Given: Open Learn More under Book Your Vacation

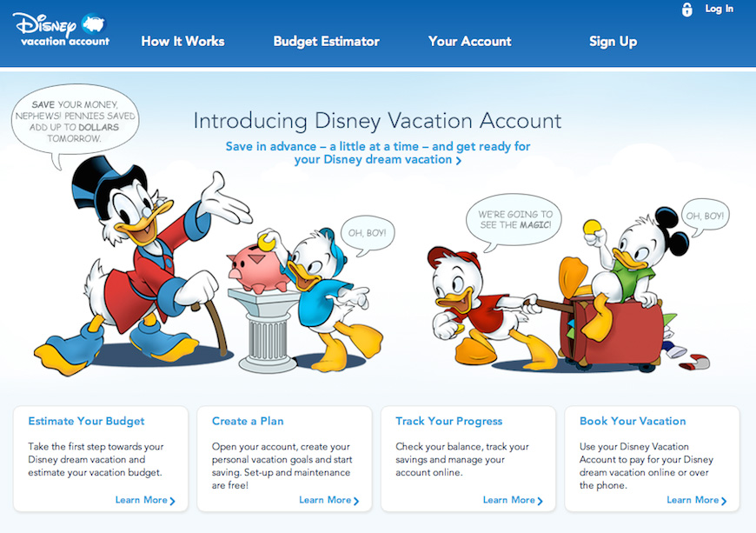Looking at the screenshot, I should click(x=696, y=500).
